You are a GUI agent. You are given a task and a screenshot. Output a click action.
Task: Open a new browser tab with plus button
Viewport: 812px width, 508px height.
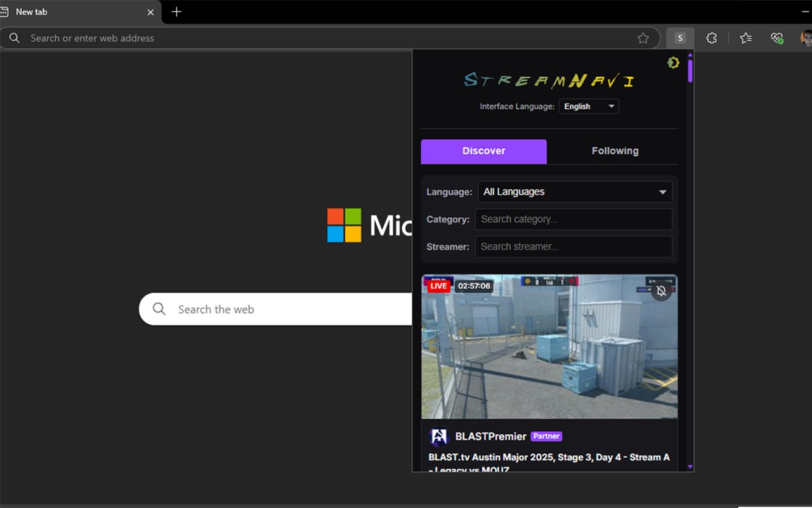click(x=176, y=11)
